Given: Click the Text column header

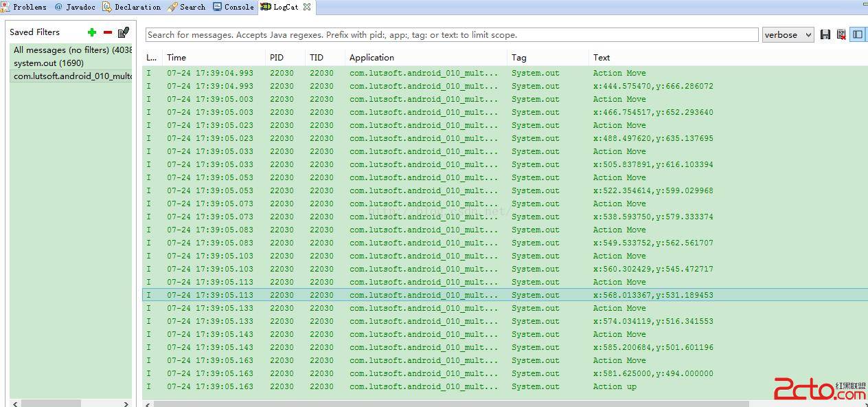Looking at the screenshot, I should pyautogui.click(x=728, y=58).
